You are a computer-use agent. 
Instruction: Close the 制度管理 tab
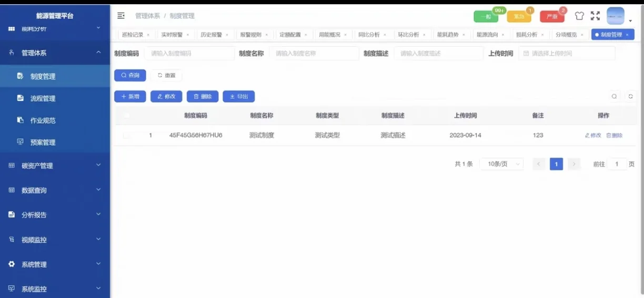point(627,35)
